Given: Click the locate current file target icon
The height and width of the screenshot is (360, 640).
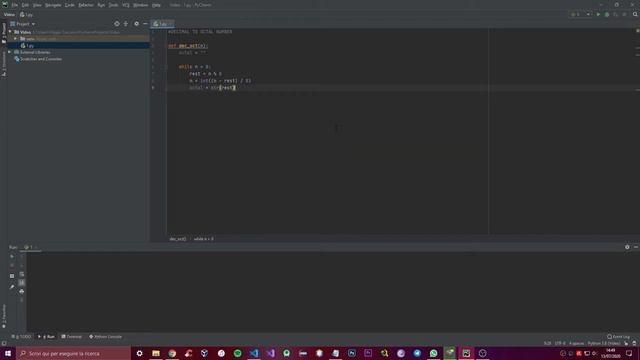Looking at the screenshot, I should click(x=117, y=24).
